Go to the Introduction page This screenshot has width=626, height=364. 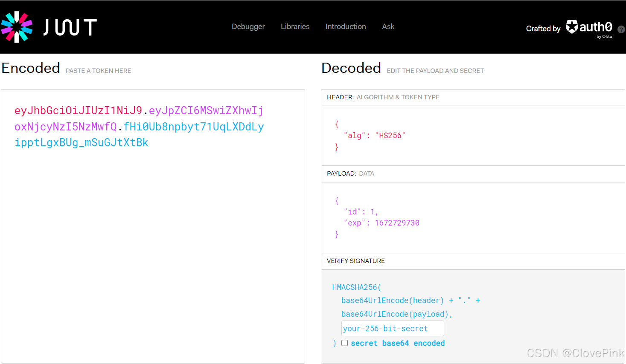(x=346, y=26)
